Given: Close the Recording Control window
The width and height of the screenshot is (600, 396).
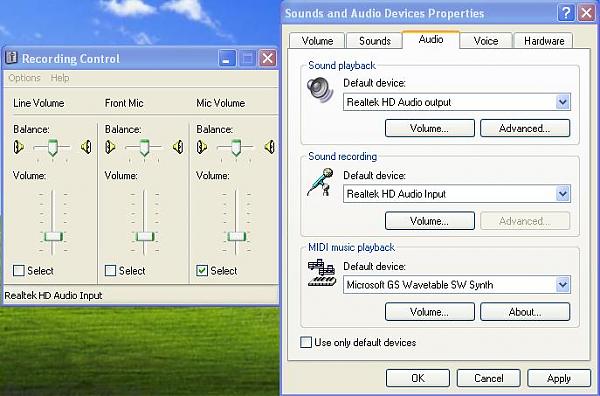Looking at the screenshot, I should [267, 59].
